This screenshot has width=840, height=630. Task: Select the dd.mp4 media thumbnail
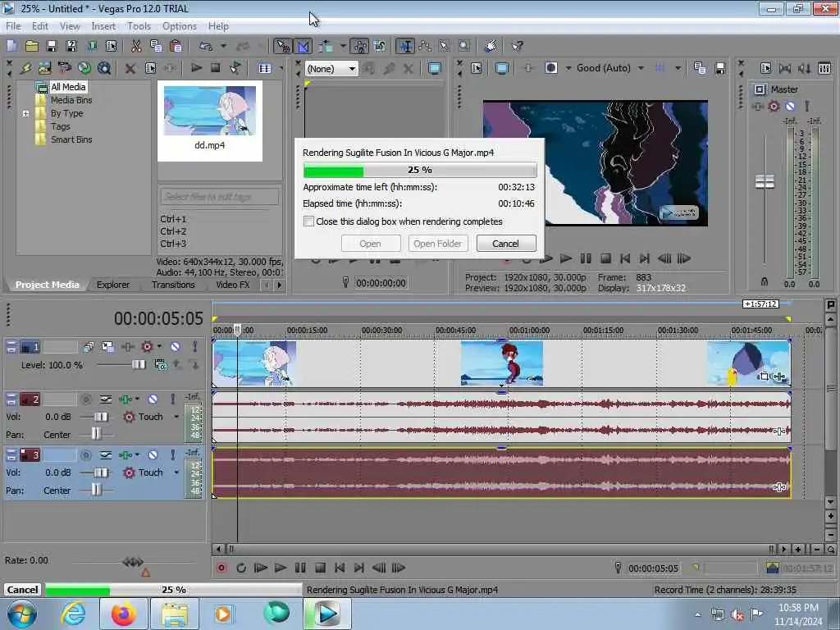[x=210, y=121]
